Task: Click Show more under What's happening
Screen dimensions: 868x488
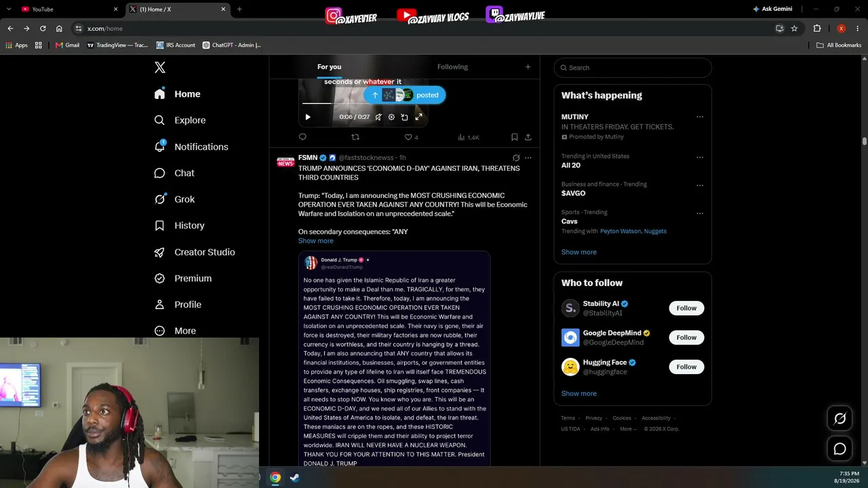Action: (579, 252)
